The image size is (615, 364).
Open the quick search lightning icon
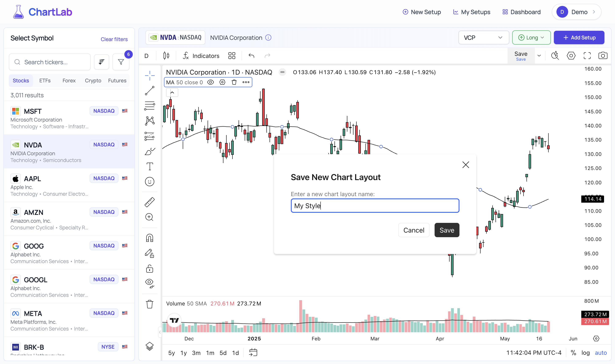[x=555, y=56]
